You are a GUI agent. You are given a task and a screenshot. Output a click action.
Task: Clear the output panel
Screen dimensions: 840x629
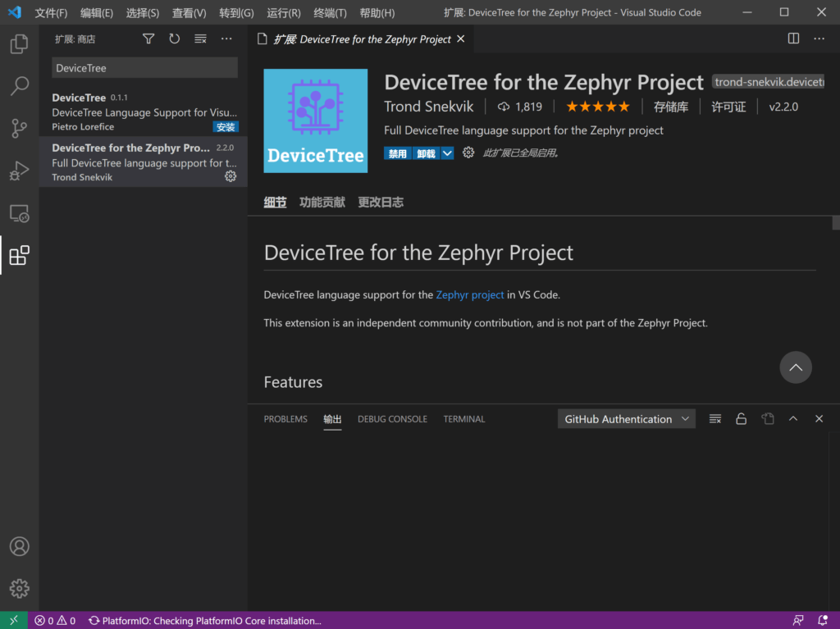point(715,418)
